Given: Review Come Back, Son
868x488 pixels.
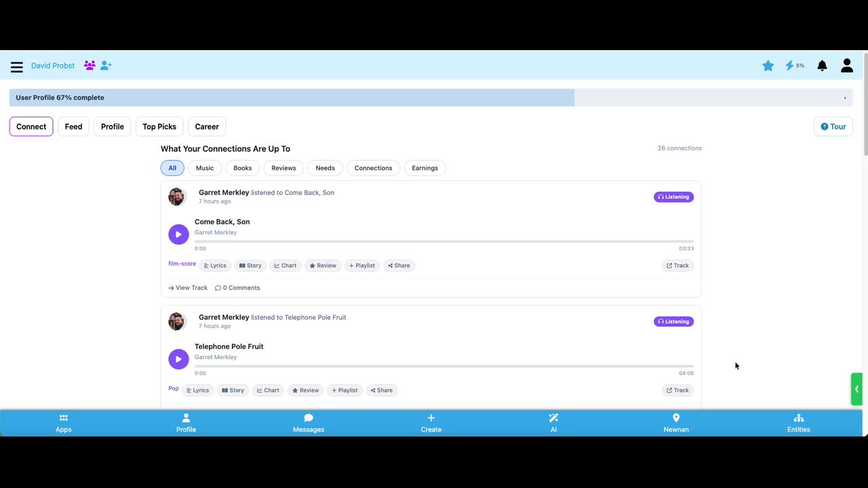Looking at the screenshot, I should [323, 266].
